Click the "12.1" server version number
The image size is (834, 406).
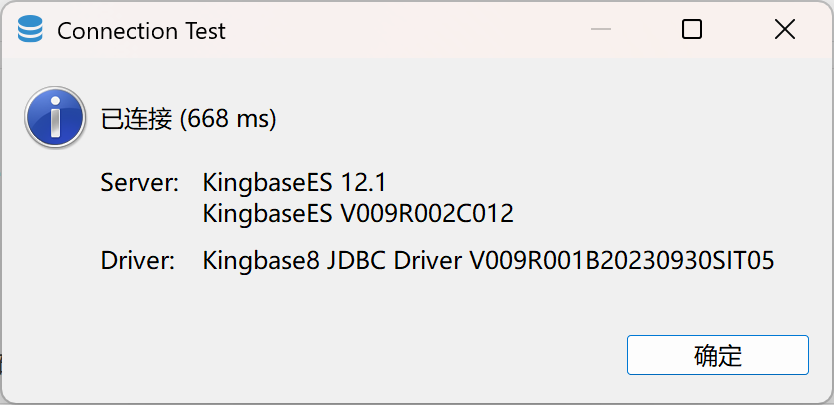coord(364,183)
